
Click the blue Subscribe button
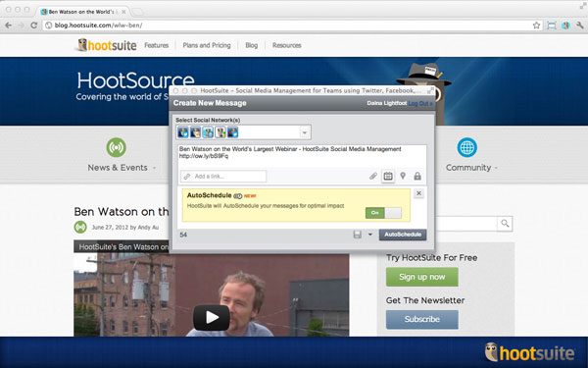click(x=421, y=319)
